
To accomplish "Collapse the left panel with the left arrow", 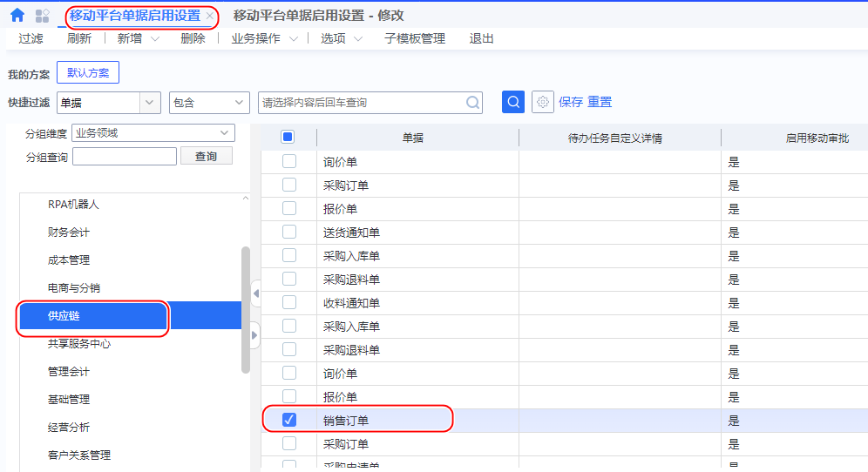I will [x=255, y=293].
